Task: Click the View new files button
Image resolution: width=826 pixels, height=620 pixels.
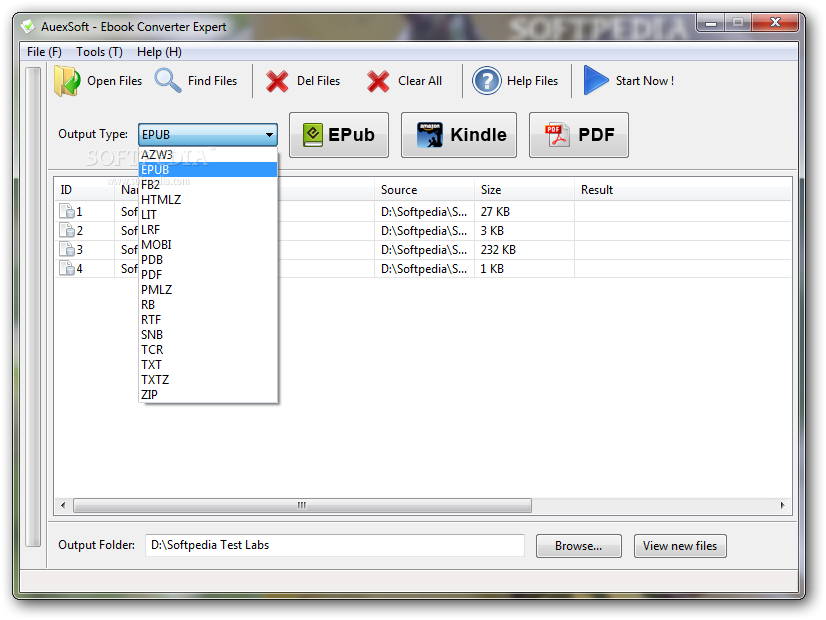Action: [680, 546]
